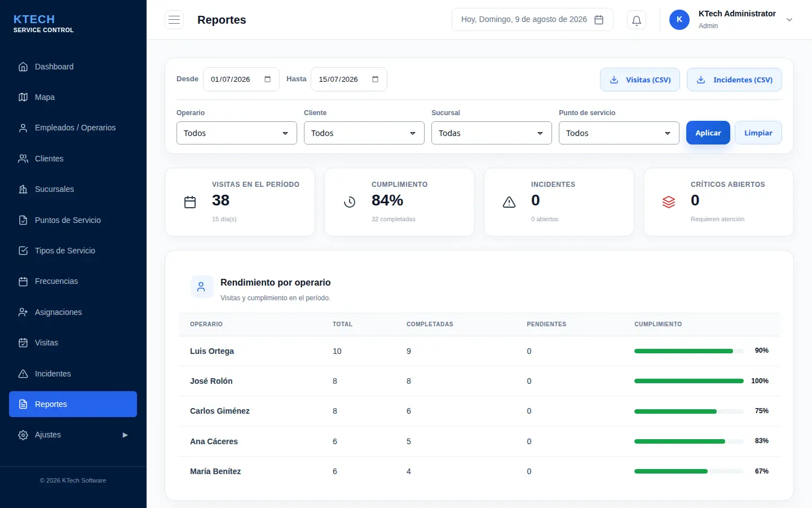Open the Hasta date picker calendar icon
Image resolution: width=812 pixels, height=508 pixels.
click(375, 79)
